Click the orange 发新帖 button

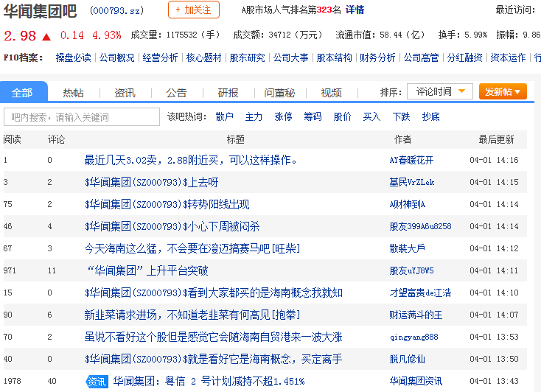pos(503,91)
